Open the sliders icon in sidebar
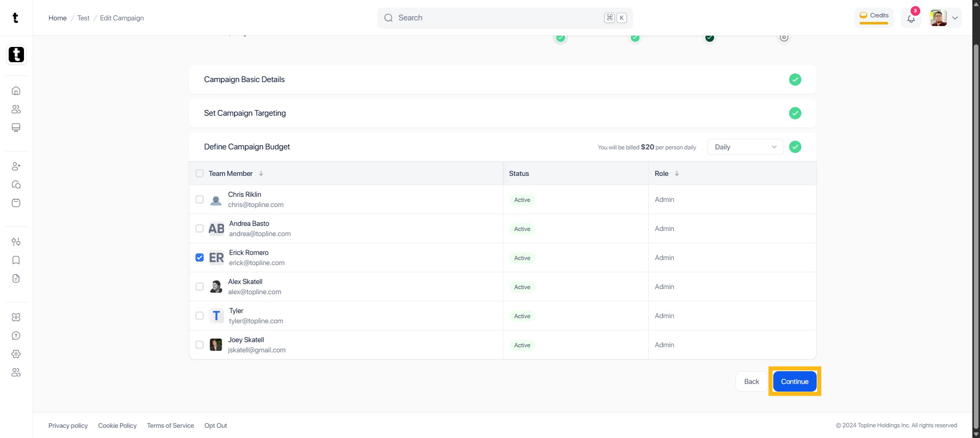The height and width of the screenshot is (438, 980). coord(16,242)
